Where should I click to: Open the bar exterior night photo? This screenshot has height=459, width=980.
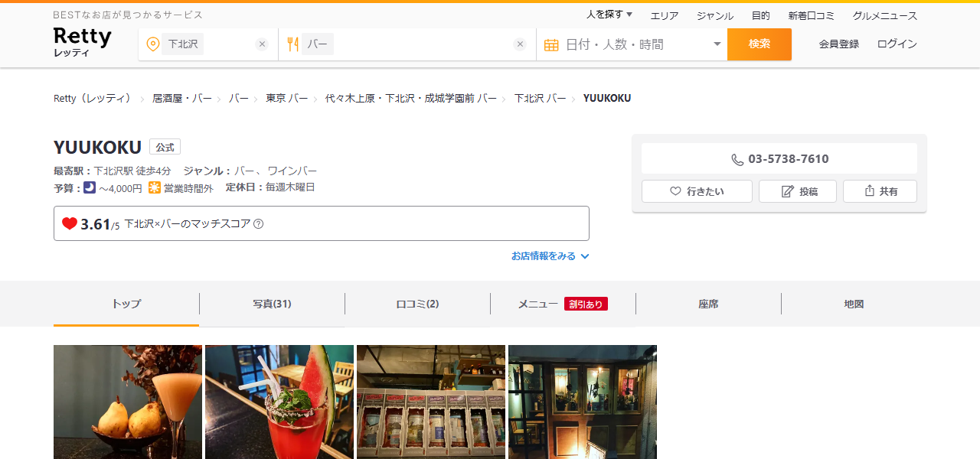[x=583, y=402]
